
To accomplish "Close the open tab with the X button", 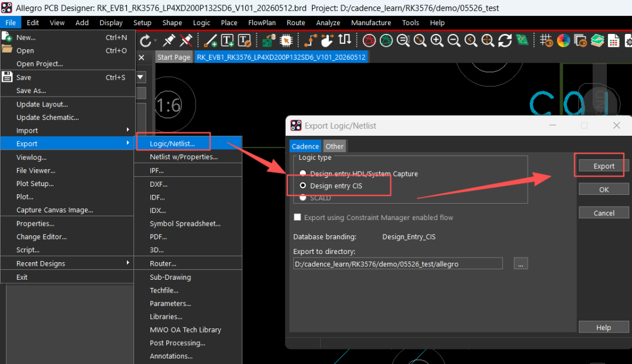I will pyautogui.click(x=142, y=58).
